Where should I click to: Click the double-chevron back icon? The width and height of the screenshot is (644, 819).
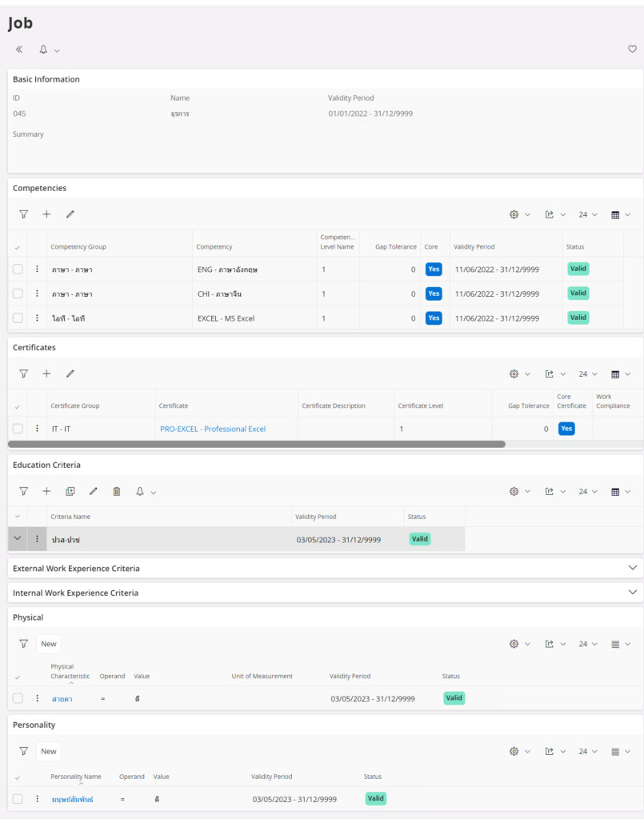tap(19, 50)
